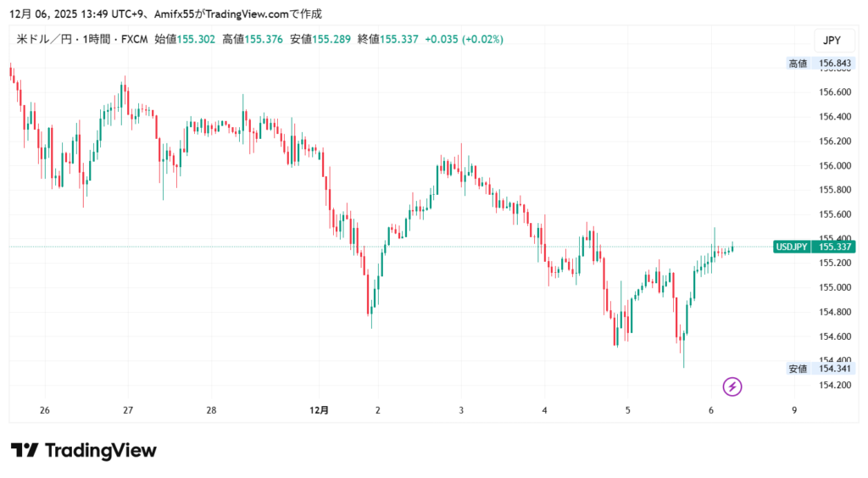The width and height of the screenshot is (868, 478).
Task: Click the header's 高値155.376 high value
Action: click(253, 39)
